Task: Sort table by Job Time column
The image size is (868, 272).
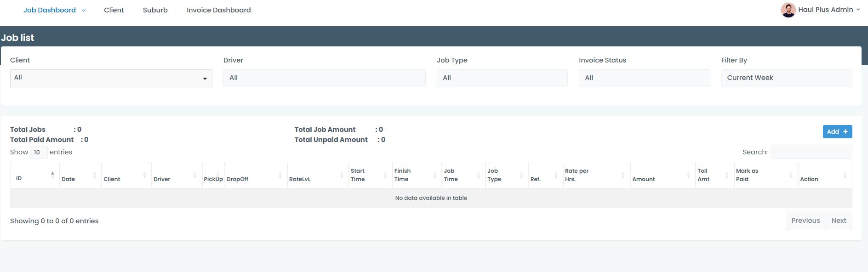Action: [463, 175]
